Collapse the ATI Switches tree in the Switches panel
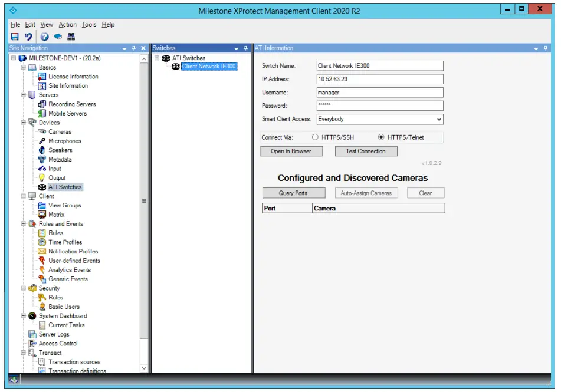This screenshot has height=392, width=561. (157, 58)
